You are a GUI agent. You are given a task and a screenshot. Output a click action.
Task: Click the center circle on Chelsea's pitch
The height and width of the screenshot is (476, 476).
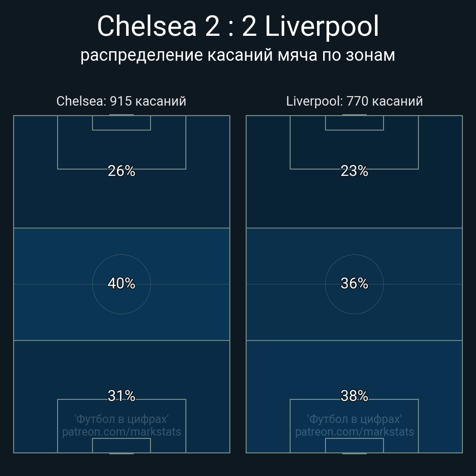click(121, 284)
